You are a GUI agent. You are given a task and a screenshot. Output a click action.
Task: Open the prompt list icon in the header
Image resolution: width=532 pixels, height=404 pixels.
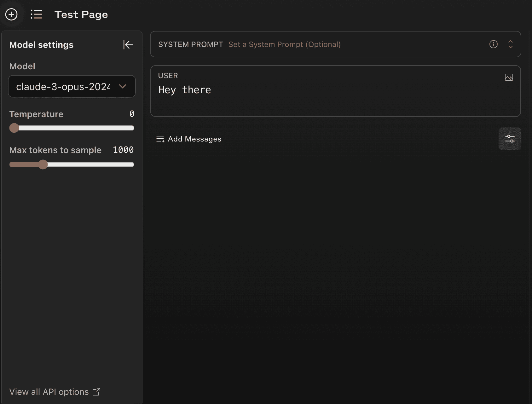(37, 14)
